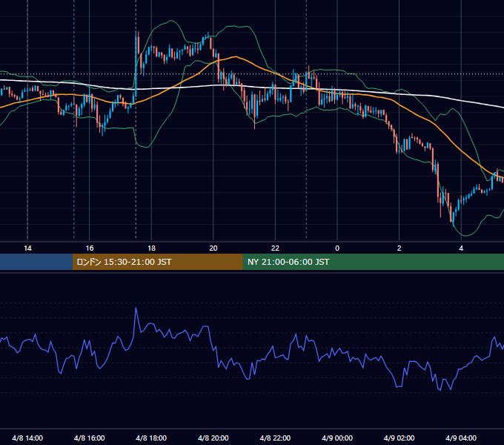Click the 4/9 02:00 label on indicator axis
This screenshot has width=504, height=445.
click(x=399, y=438)
